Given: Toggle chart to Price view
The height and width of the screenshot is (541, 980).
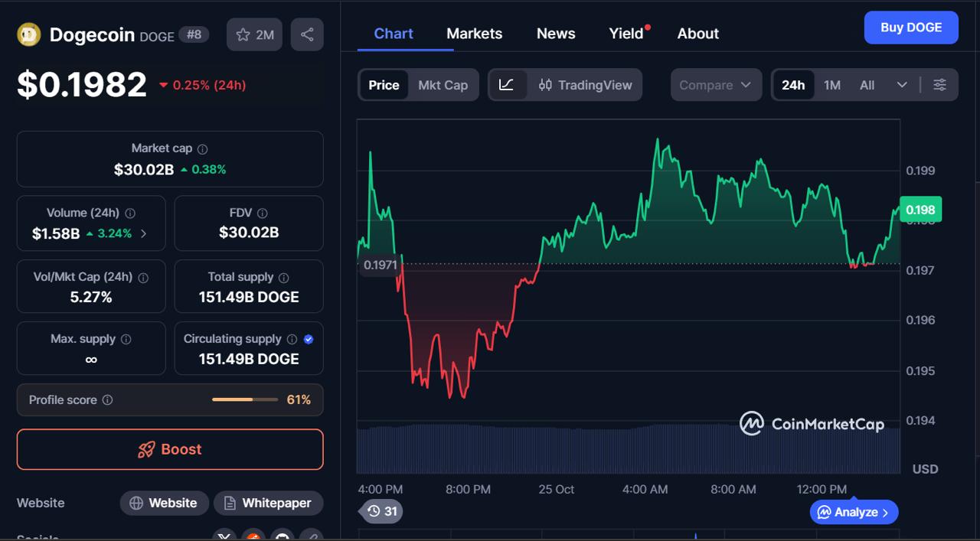Looking at the screenshot, I should tap(384, 85).
